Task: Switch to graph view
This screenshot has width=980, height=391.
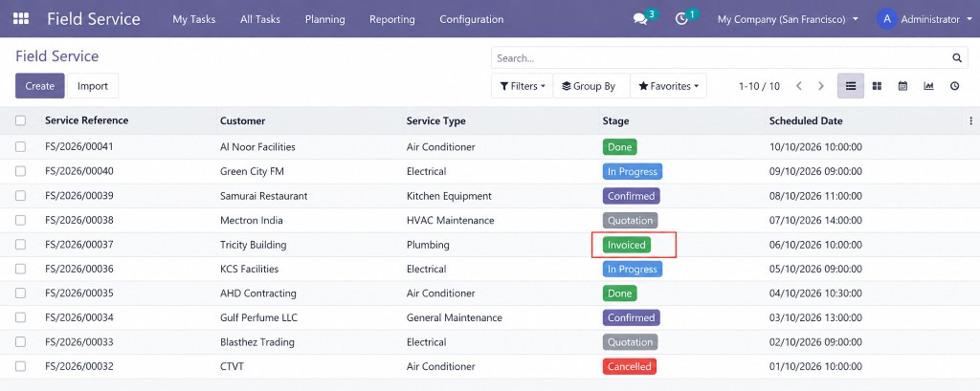Action: coord(928,86)
